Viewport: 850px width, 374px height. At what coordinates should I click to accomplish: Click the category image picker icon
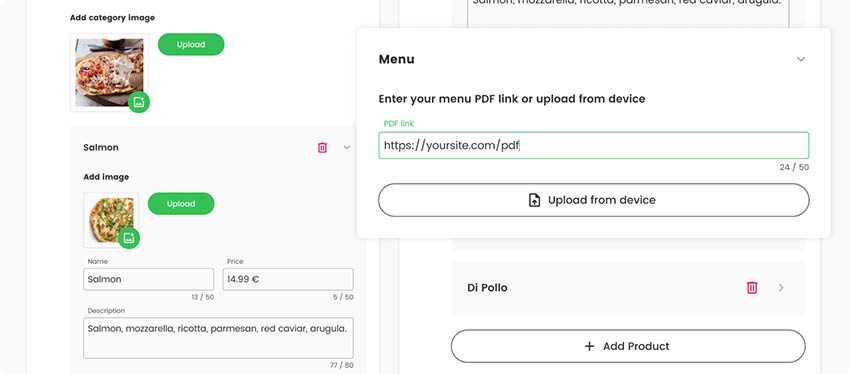139,102
